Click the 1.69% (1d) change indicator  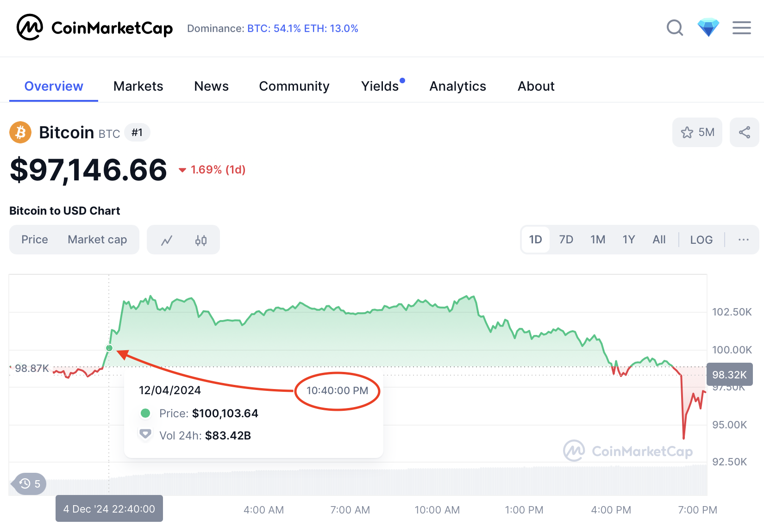point(212,170)
